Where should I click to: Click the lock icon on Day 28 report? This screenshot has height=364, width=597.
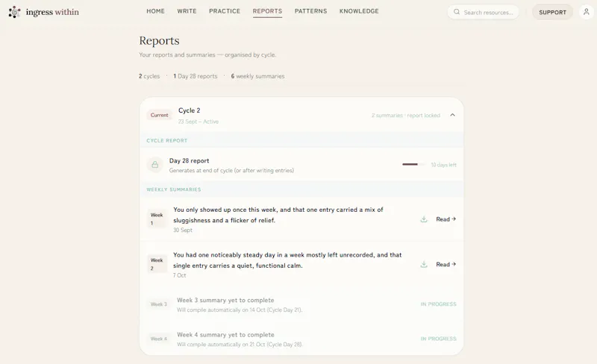point(155,165)
